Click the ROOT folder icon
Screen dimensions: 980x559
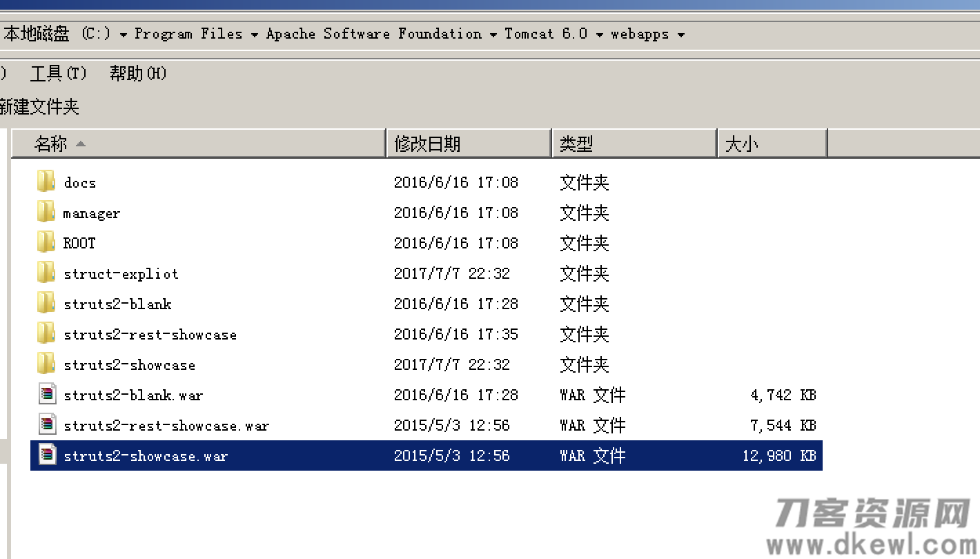46,242
